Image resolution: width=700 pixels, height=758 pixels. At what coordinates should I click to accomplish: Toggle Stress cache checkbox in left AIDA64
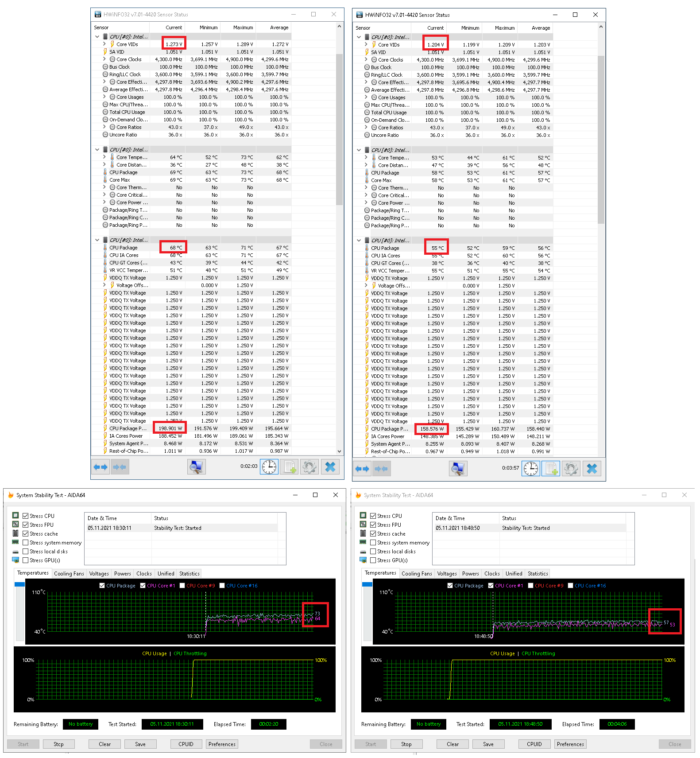26,534
